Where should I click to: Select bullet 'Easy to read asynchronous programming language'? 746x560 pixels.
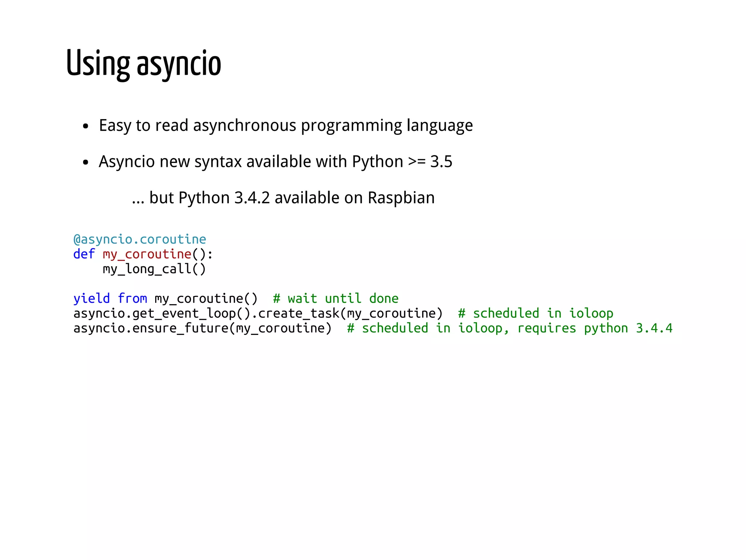(286, 126)
